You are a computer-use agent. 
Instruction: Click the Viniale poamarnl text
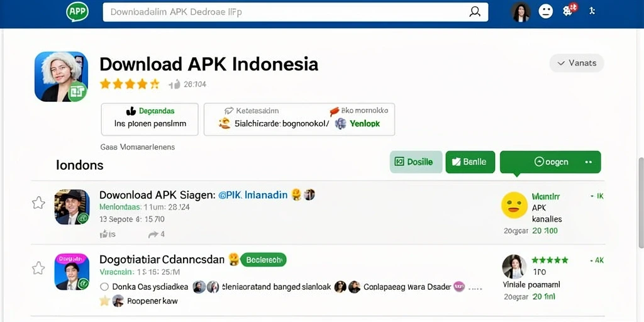click(x=531, y=284)
